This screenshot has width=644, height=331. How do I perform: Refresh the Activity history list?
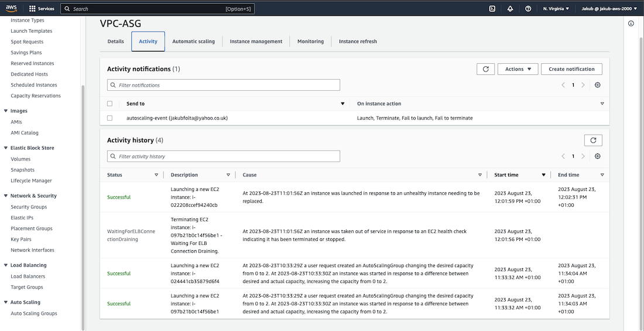(592, 141)
